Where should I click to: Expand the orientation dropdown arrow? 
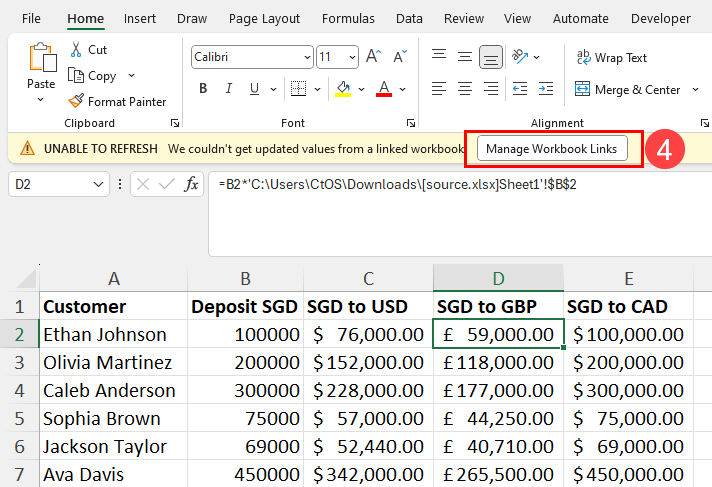536,57
